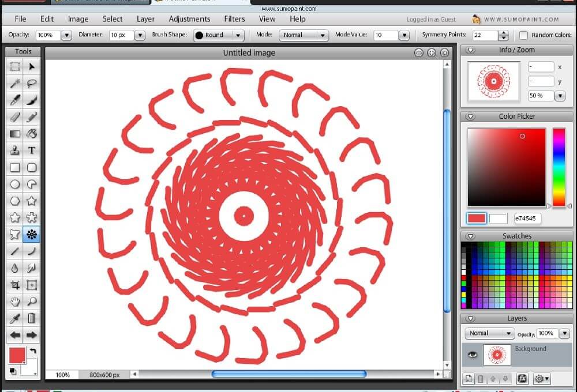Select the Paint Bucket tool
577x392 pixels.
click(x=32, y=134)
